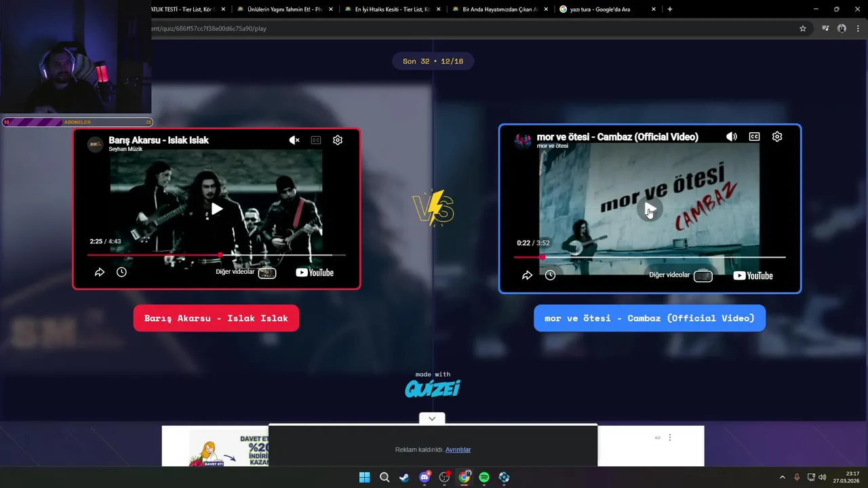This screenshot has height=488, width=868.
Task: Open settings gear on Islak Islak player
Action: [x=338, y=140]
